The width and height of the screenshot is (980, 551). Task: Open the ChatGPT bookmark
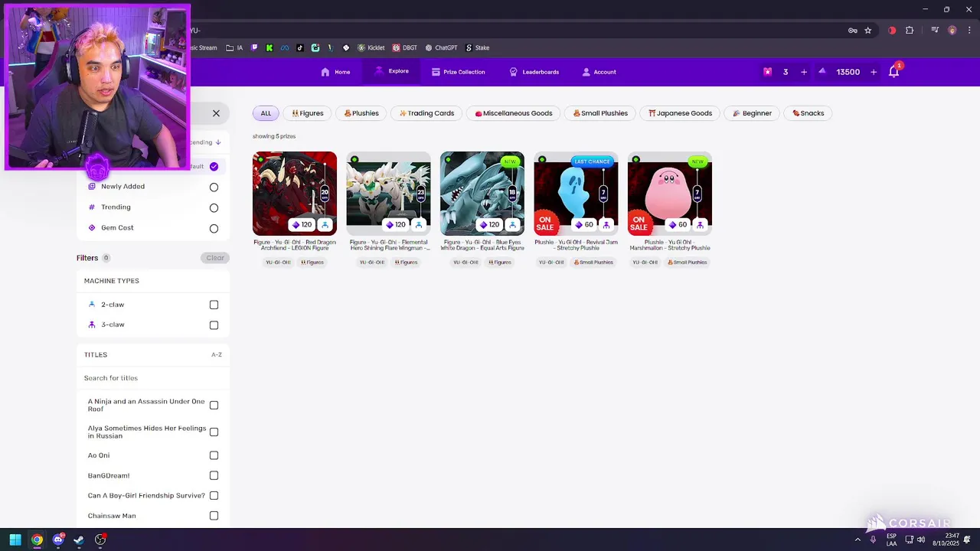(441, 47)
